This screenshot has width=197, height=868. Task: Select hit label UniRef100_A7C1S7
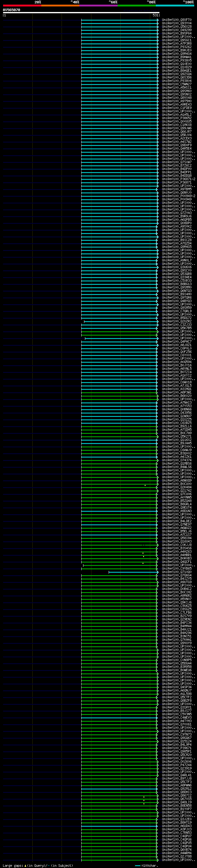(177, 535)
